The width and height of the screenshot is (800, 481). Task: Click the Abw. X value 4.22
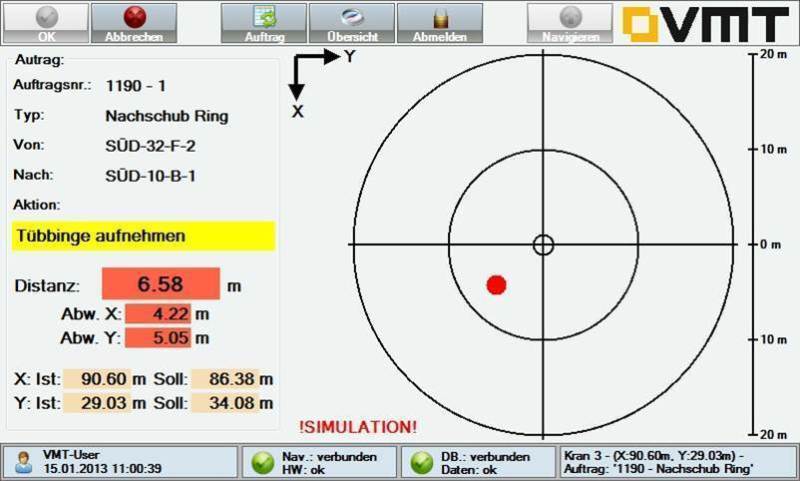coord(158,314)
